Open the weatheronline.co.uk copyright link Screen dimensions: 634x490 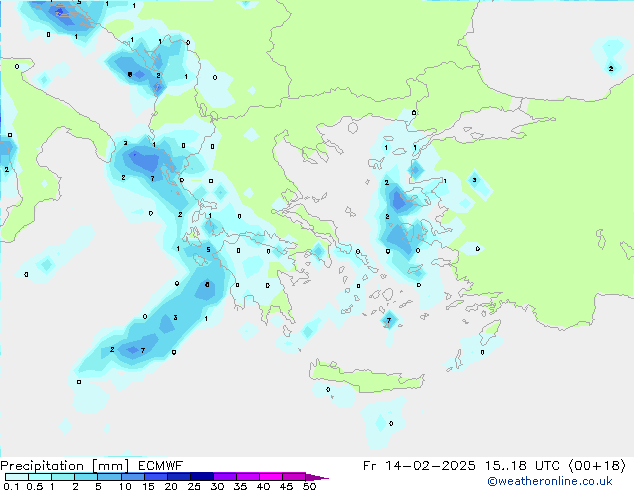click(x=550, y=481)
